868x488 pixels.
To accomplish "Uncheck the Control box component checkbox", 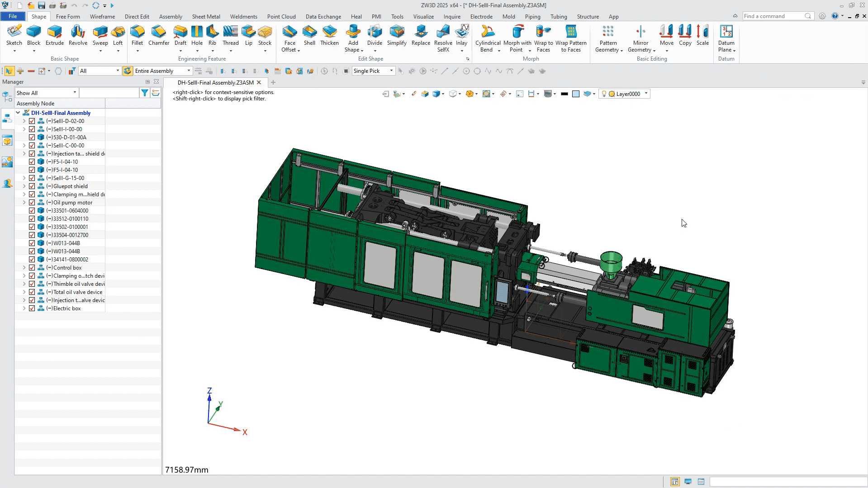I will click(32, 268).
